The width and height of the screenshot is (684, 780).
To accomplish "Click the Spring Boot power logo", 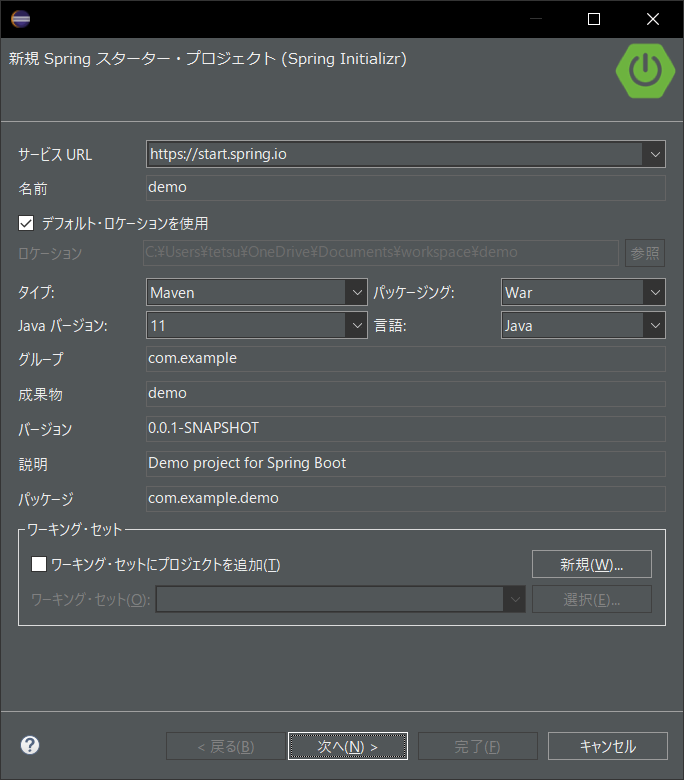I will coord(645,71).
